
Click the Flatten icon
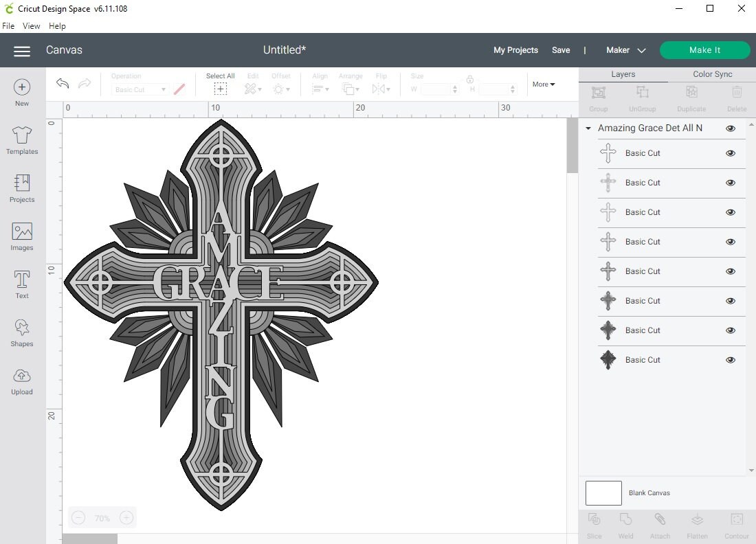[698, 524]
